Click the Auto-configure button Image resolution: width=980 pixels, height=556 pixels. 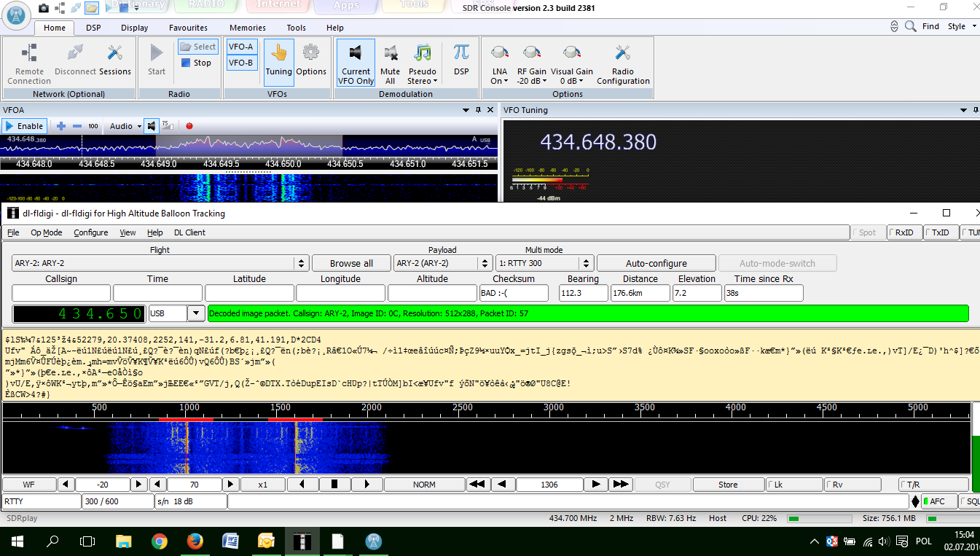click(656, 263)
